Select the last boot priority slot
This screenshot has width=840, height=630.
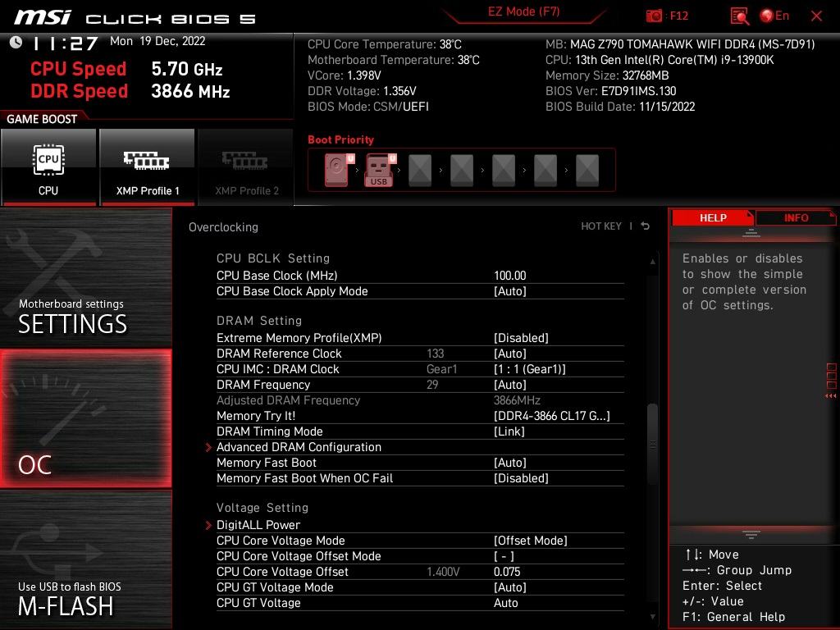(x=587, y=171)
